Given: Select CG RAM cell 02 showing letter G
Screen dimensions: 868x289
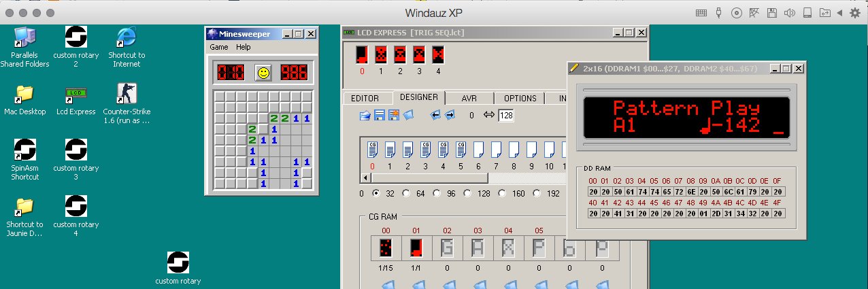Looking at the screenshot, I should 447,248.
